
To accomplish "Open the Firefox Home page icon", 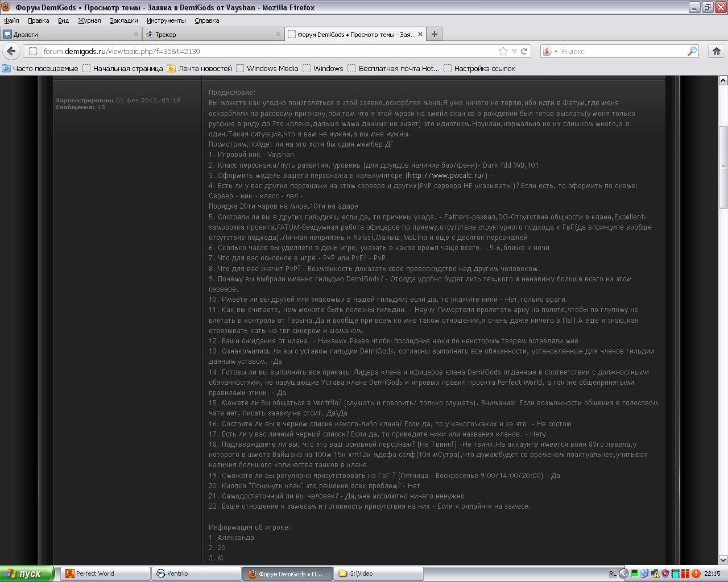I will click(x=717, y=51).
